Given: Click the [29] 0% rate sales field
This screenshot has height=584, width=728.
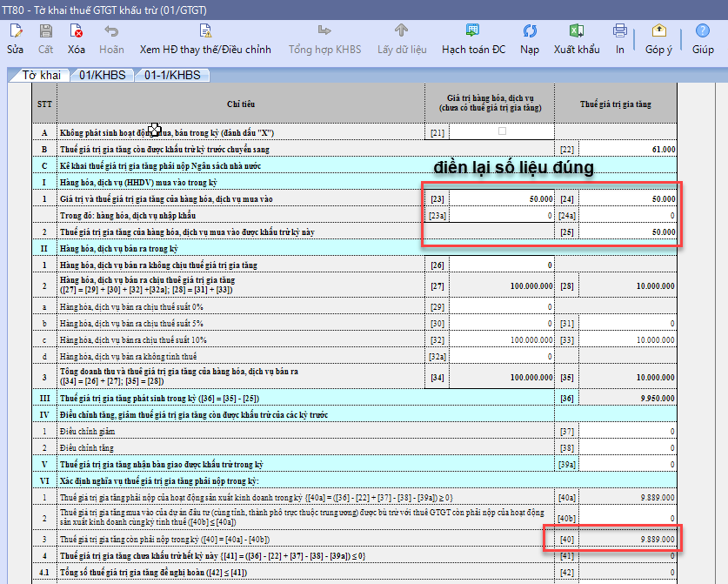Looking at the screenshot, I should tap(502, 307).
